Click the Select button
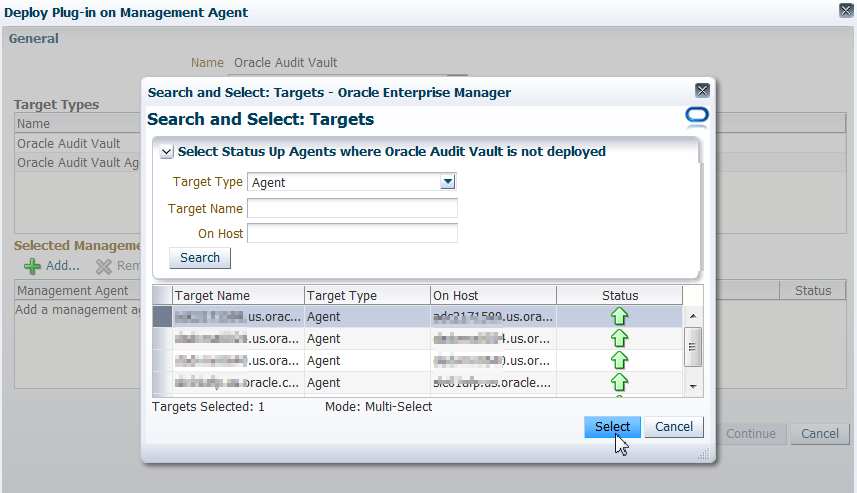Image resolution: width=857 pixels, height=493 pixels. [x=612, y=427]
